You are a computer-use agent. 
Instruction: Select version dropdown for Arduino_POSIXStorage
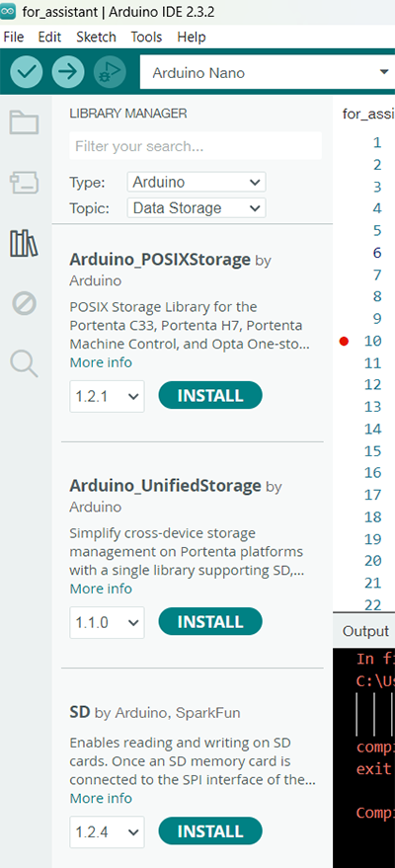point(107,396)
